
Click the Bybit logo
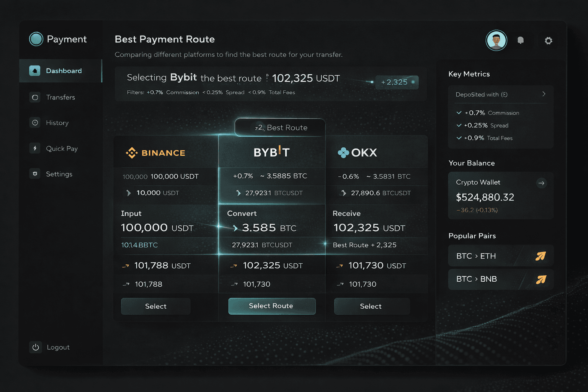[271, 152]
